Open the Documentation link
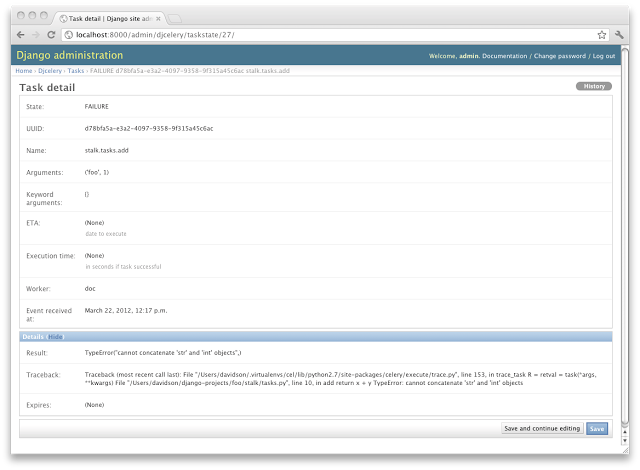This screenshot has height=470, width=640. (x=510, y=56)
